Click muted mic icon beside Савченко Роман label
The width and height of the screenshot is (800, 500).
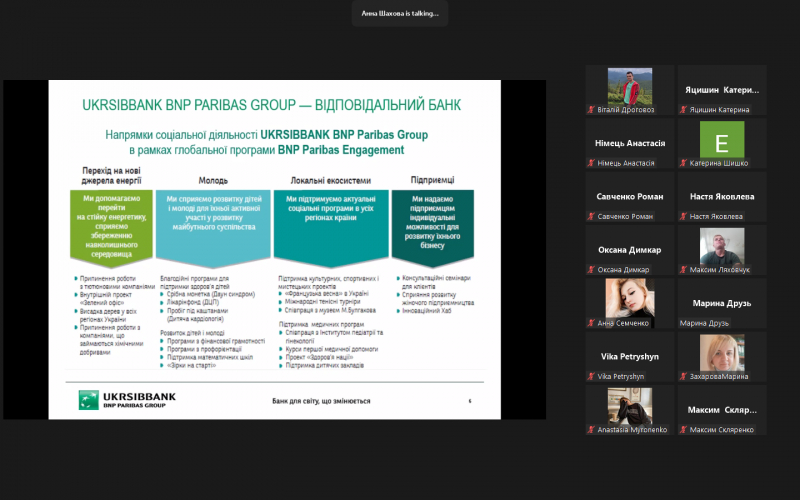591,216
